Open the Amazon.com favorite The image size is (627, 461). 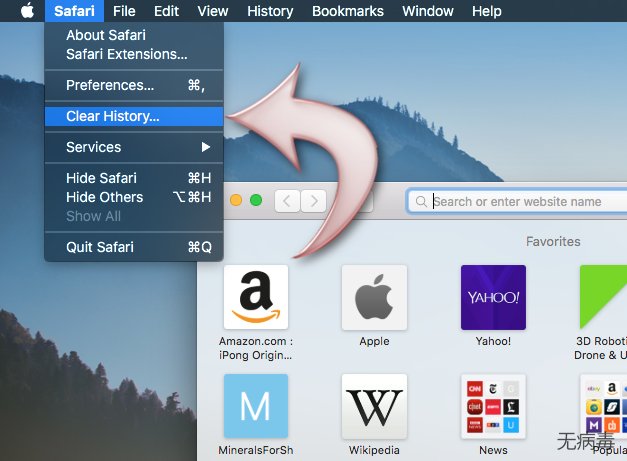[x=256, y=297]
